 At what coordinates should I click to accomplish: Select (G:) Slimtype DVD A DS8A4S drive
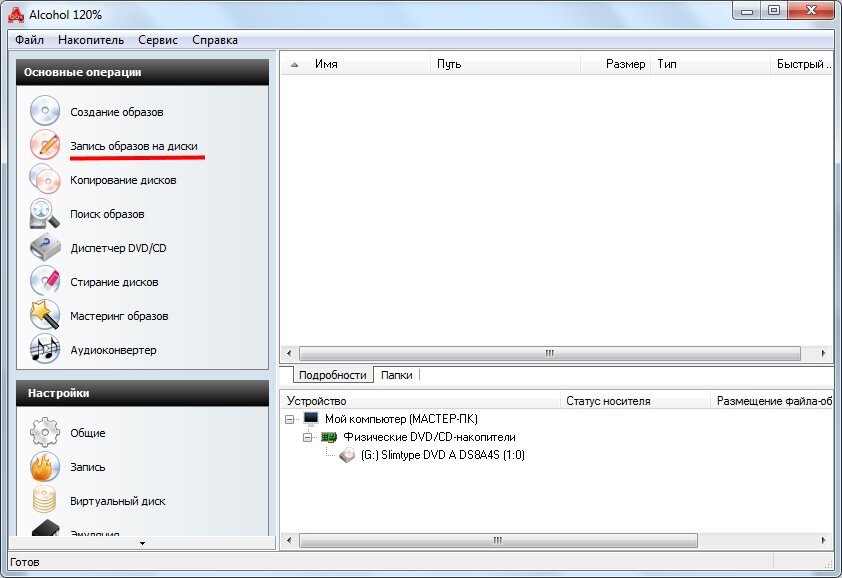coord(442,455)
